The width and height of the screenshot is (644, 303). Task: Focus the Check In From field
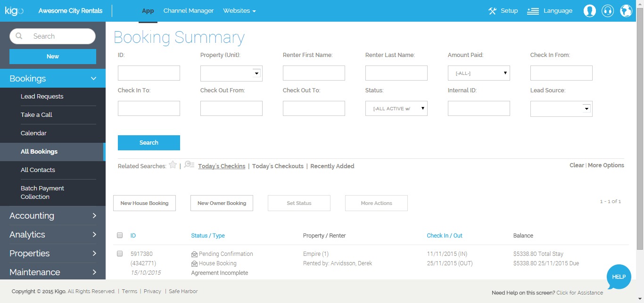[561, 73]
